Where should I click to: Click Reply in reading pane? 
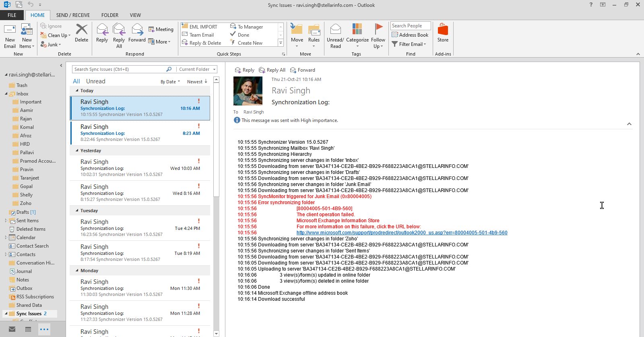245,70
